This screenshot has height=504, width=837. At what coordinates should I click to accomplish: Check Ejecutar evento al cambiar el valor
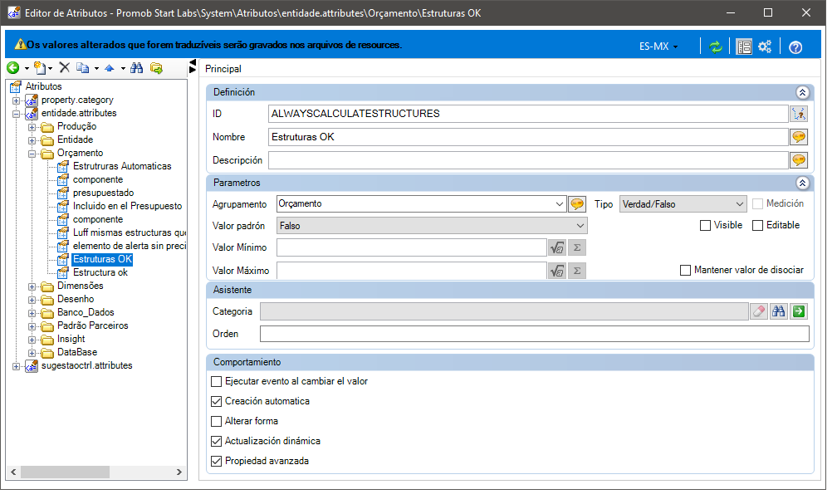pyautogui.click(x=216, y=381)
